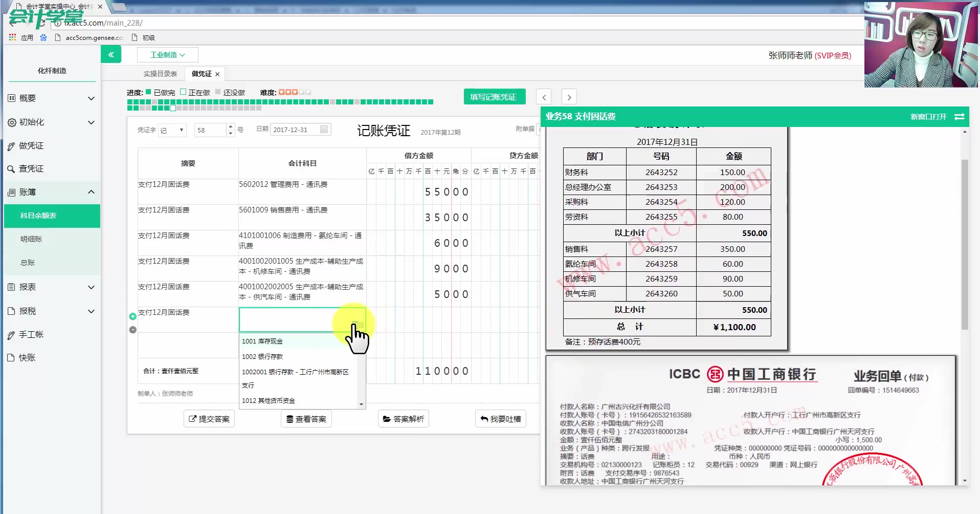Click the browser address bar
The image size is (980, 514).
(x=455, y=23)
